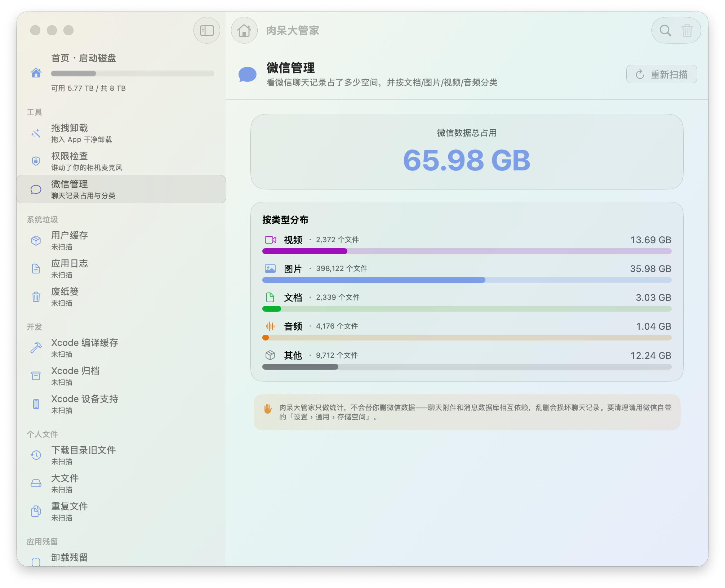The width and height of the screenshot is (725, 588).
Task: Click the 65.98 GB total value
Action: pos(467,160)
